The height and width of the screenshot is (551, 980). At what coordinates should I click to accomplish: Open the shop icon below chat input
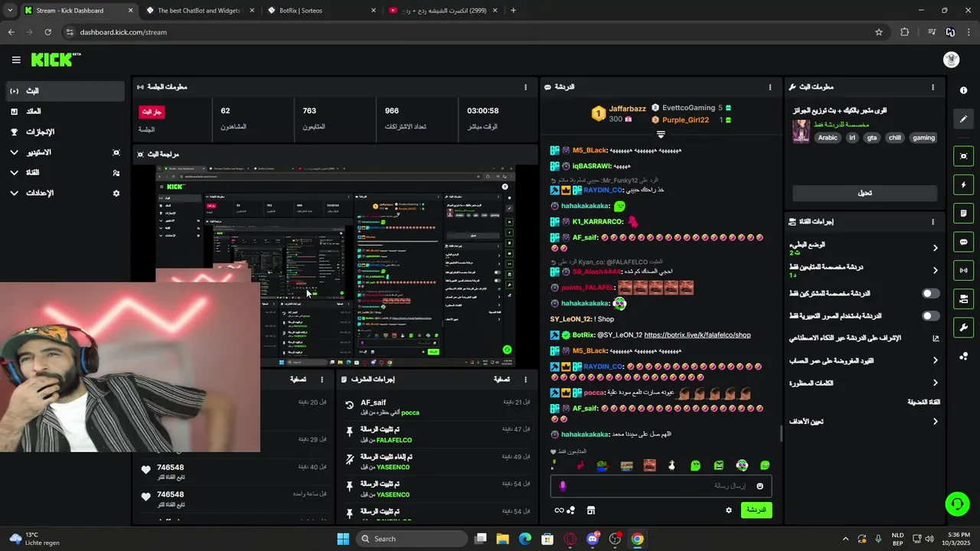(590, 510)
